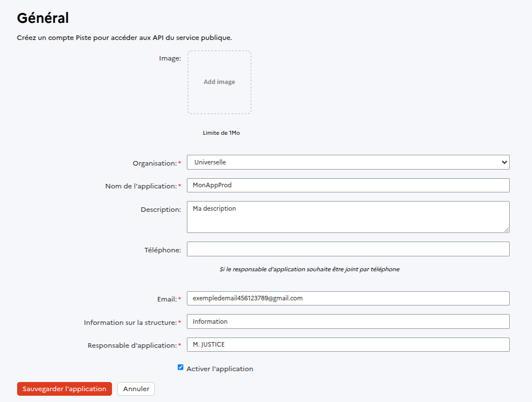This screenshot has width=532, height=402.
Task: Open the Organisation dropdown
Action: coord(348,162)
